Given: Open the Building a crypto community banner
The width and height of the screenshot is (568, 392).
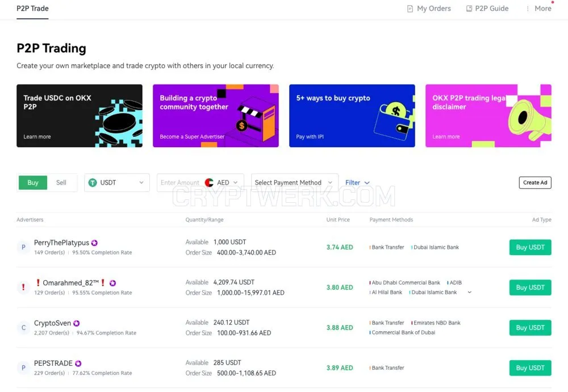Looking at the screenshot, I should click(215, 115).
